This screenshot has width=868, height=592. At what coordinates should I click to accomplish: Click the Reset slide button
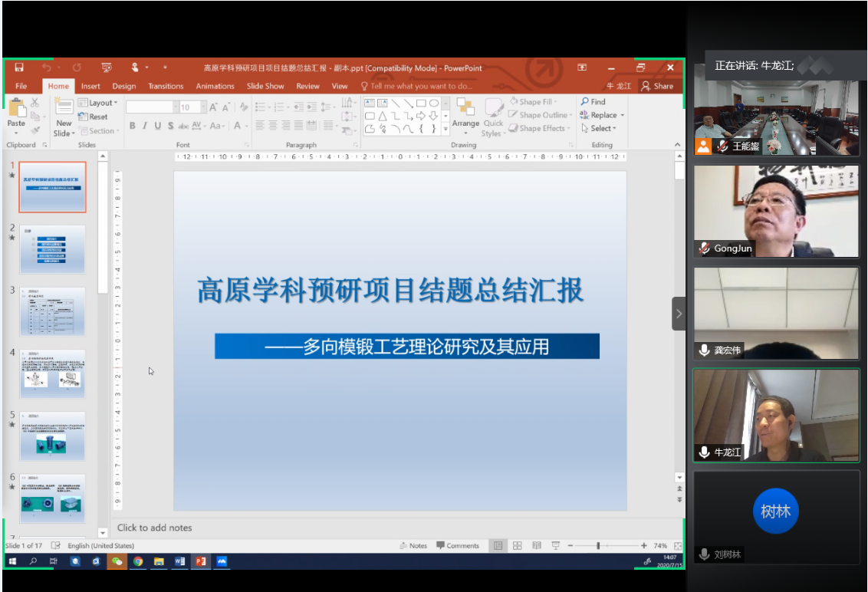pyautogui.click(x=93, y=117)
